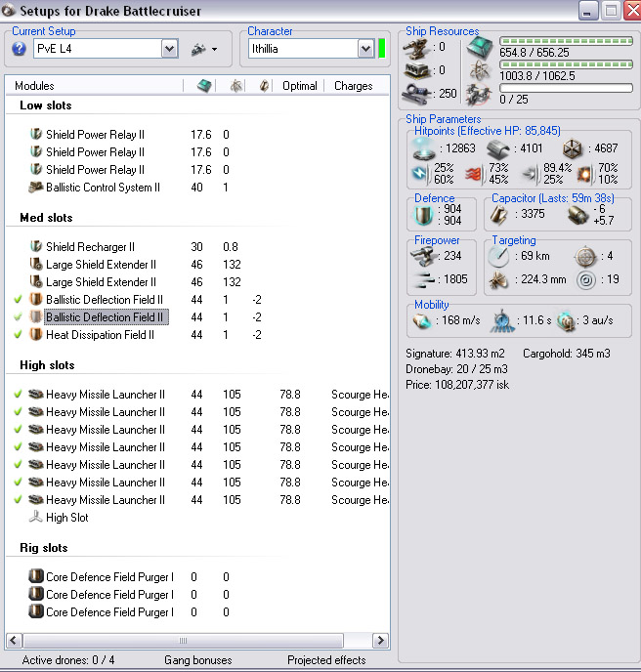This screenshot has width=641, height=672.
Task: Click the powergrid usage bar 1003.8 / 1062.5
Action: (566, 64)
